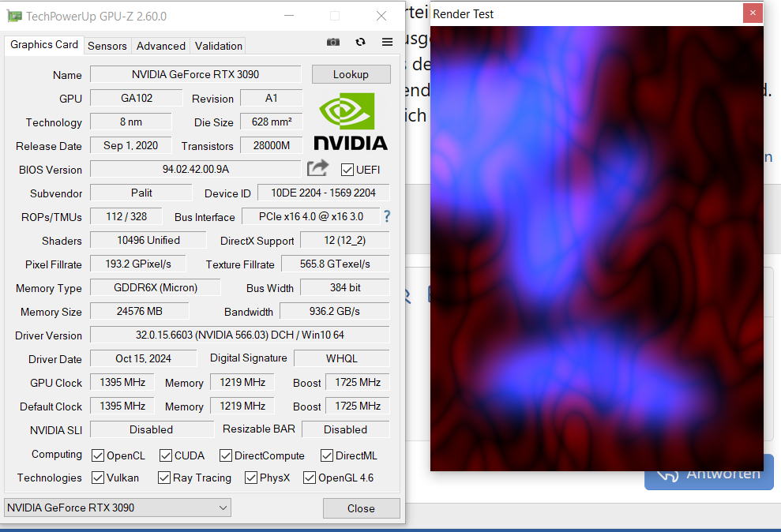Minimize the GPU-Z window

pos(289,16)
